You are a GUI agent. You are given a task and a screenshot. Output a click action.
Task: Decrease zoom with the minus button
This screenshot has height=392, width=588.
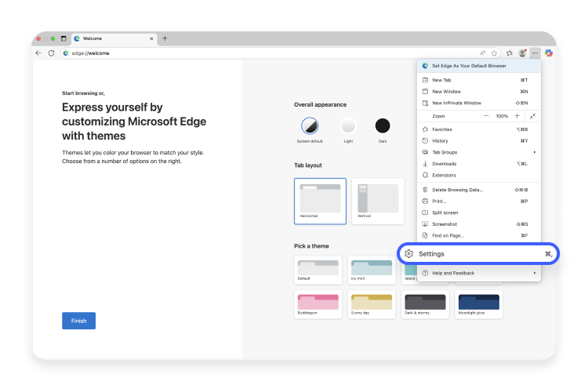(486, 116)
